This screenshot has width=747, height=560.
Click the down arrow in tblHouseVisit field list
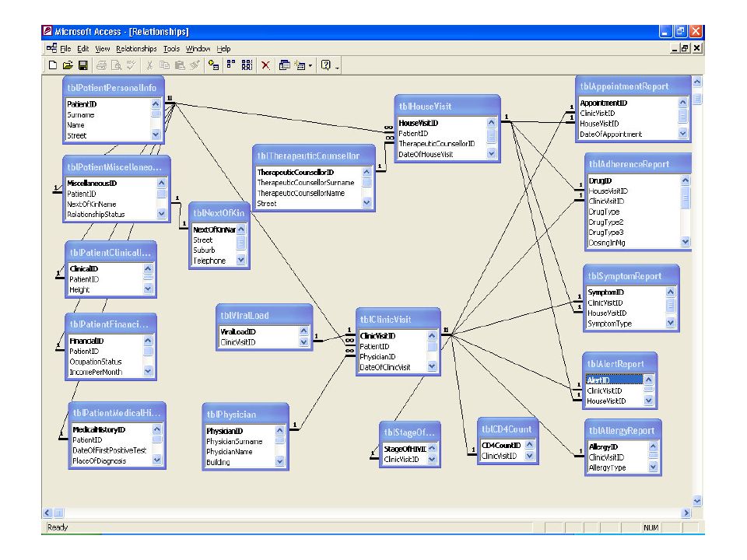click(x=492, y=153)
